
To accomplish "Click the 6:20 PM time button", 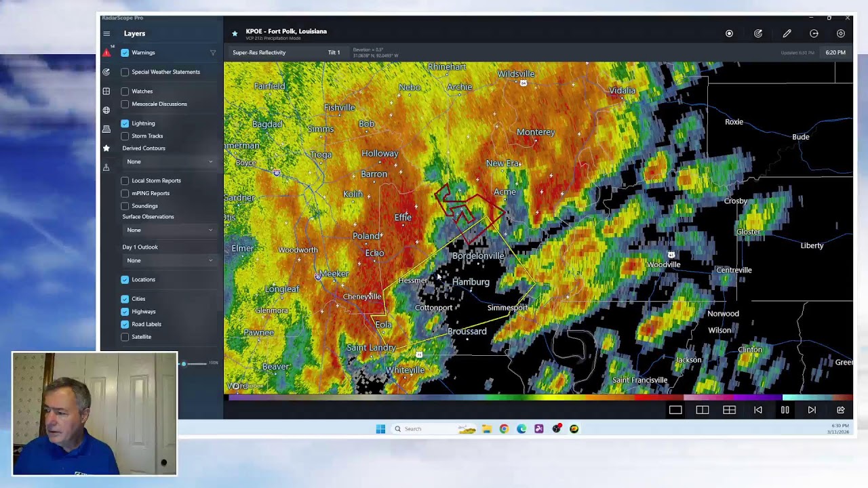I will coord(835,52).
